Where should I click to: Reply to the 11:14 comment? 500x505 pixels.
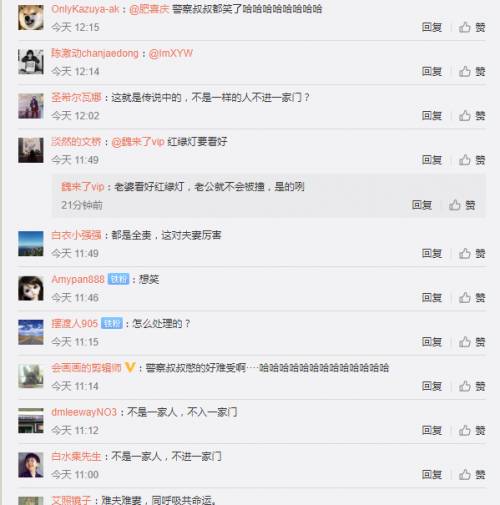(432, 386)
